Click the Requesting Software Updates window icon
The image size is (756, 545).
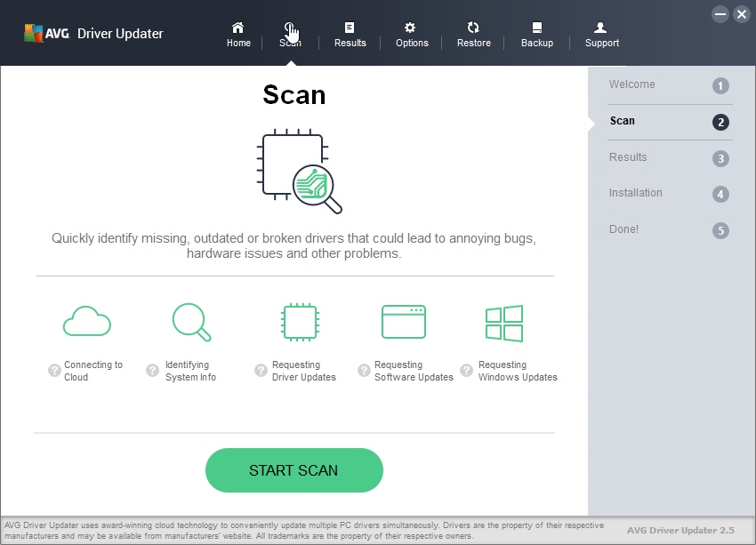[x=404, y=322]
